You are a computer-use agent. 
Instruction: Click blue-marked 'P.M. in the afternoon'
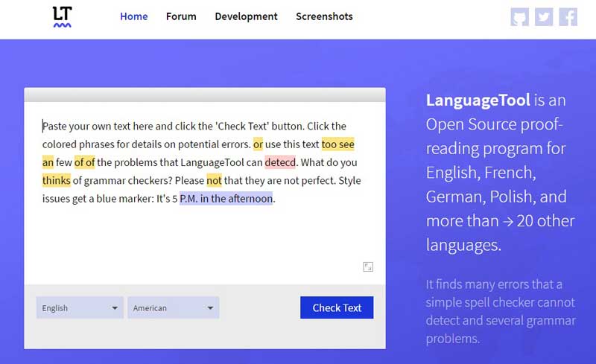(x=226, y=199)
